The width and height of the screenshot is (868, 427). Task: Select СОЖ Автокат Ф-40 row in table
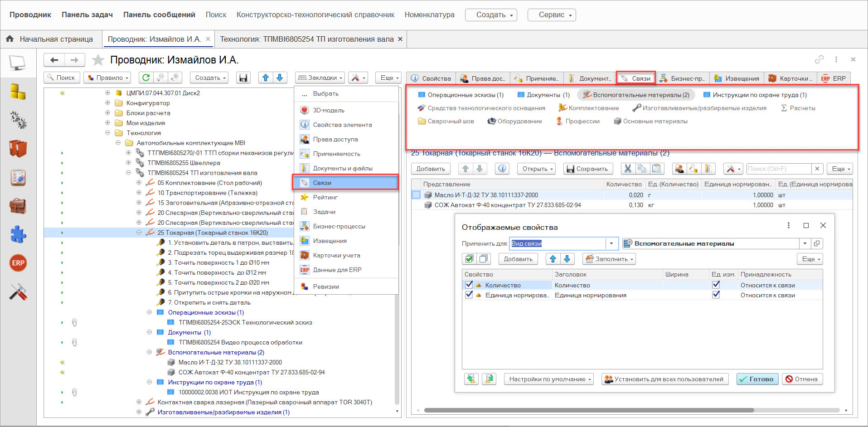click(x=632, y=205)
